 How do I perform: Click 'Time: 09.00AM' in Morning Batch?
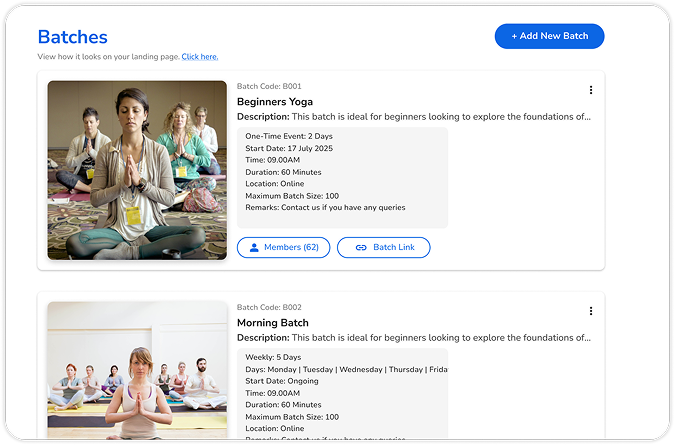[x=272, y=393]
